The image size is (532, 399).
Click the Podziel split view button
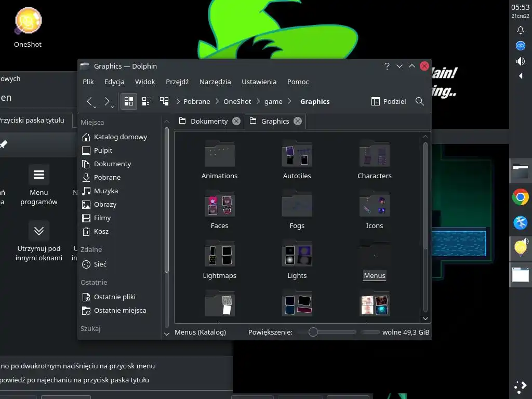tap(389, 101)
